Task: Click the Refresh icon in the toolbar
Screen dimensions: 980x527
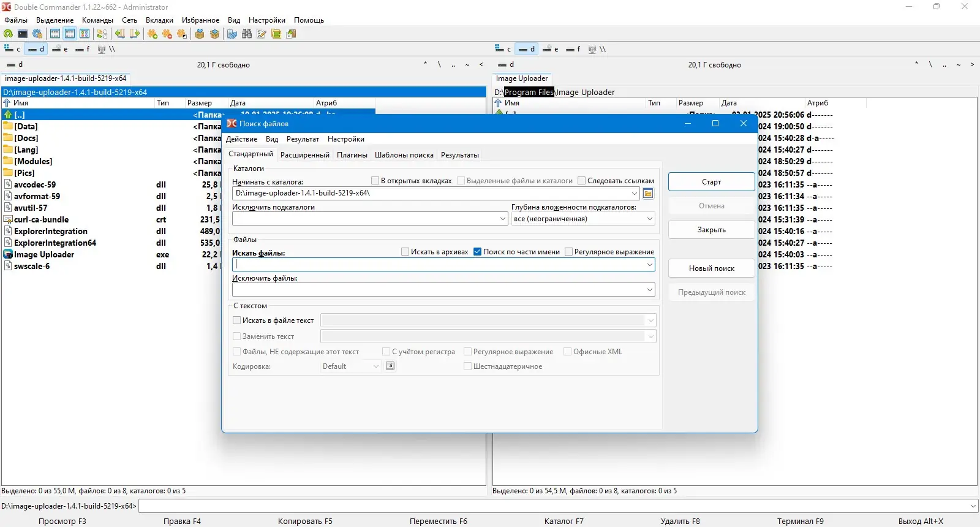Action: point(8,34)
